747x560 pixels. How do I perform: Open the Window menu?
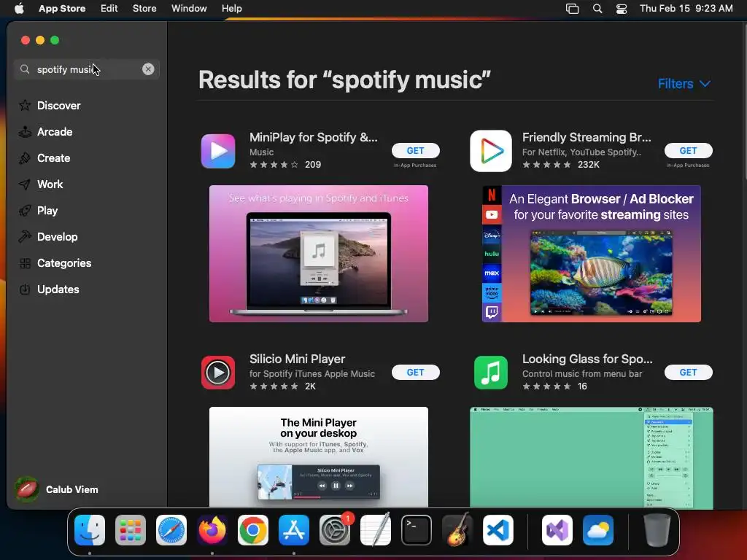point(189,9)
